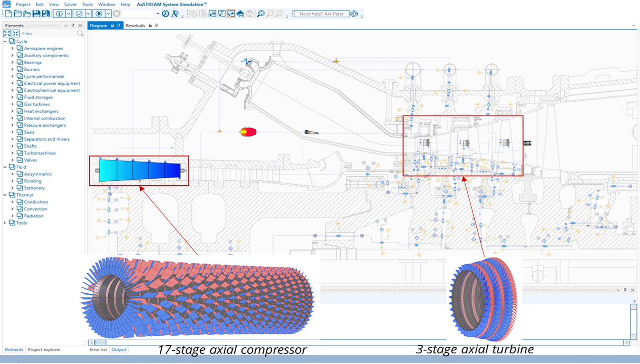This screenshot has height=364, width=640.
Task: Pin the Elements panel with the pushpin icon
Action: coord(73,26)
